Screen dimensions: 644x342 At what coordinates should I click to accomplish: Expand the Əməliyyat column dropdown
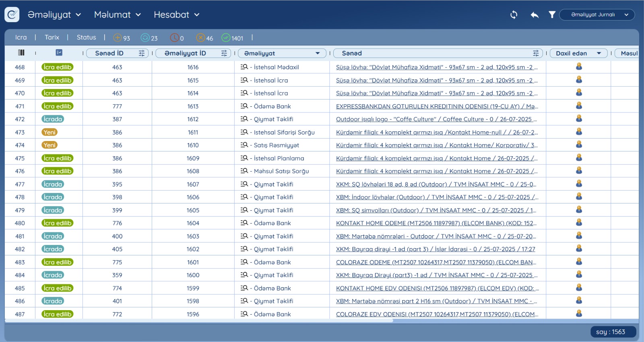coord(318,53)
